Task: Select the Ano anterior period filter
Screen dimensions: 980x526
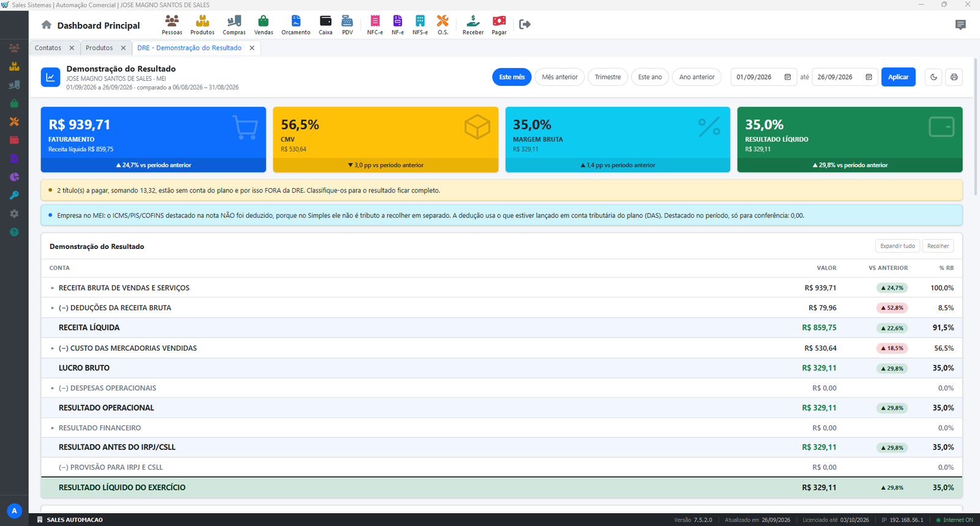Action: pos(697,77)
